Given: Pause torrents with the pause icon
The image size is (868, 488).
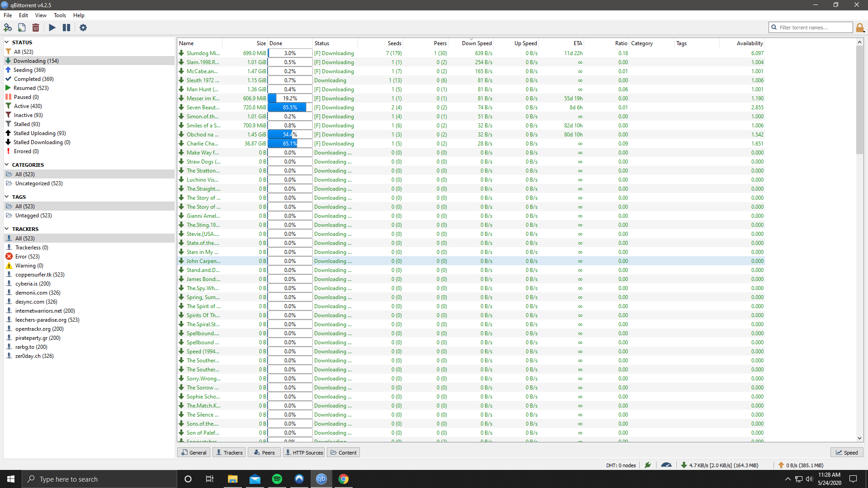Looking at the screenshot, I should coord(66,28).
